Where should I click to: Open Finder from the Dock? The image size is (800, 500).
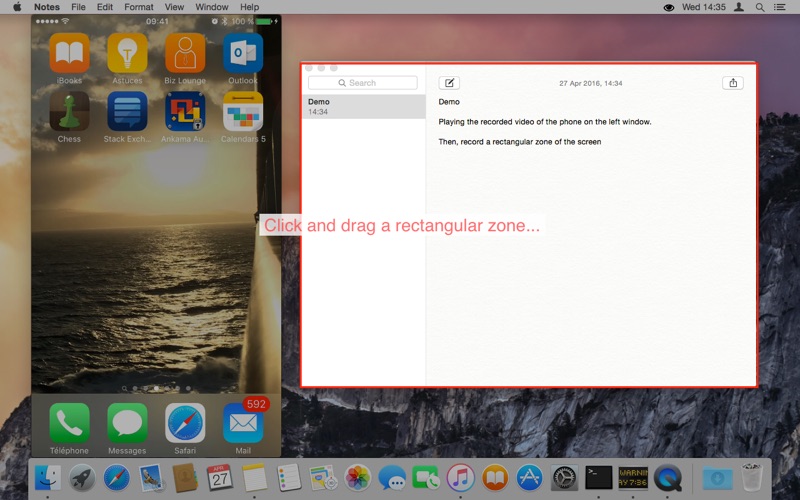pyautogui.click(x=47, y=478)
